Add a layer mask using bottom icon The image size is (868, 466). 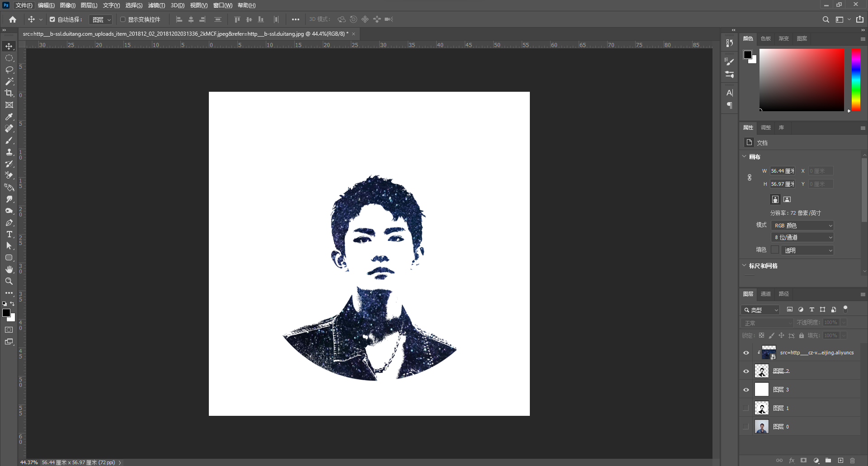coord(803,461)
